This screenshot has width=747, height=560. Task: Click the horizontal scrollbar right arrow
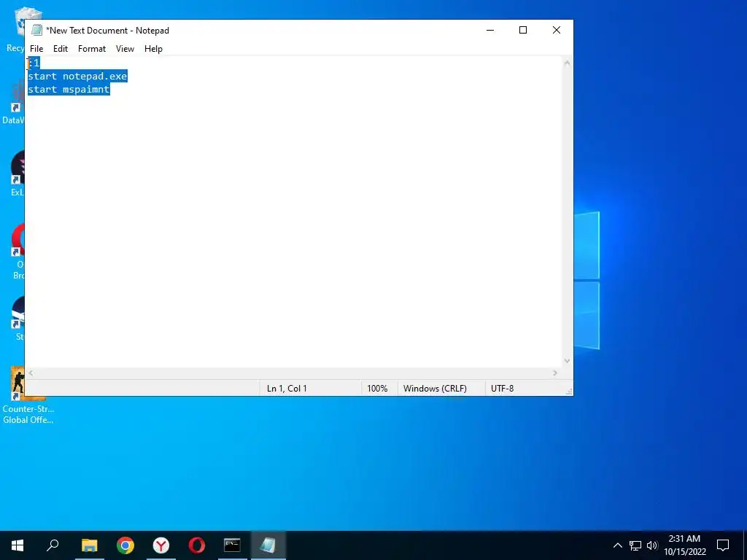tap(555, 373)
